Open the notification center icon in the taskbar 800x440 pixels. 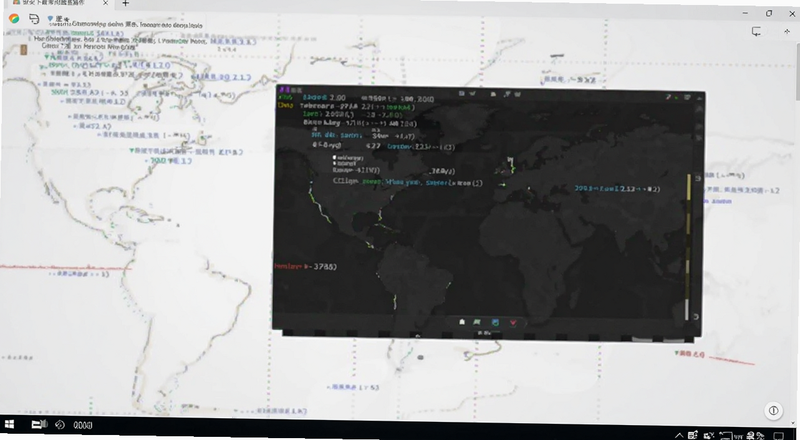[x=779, y=435]
